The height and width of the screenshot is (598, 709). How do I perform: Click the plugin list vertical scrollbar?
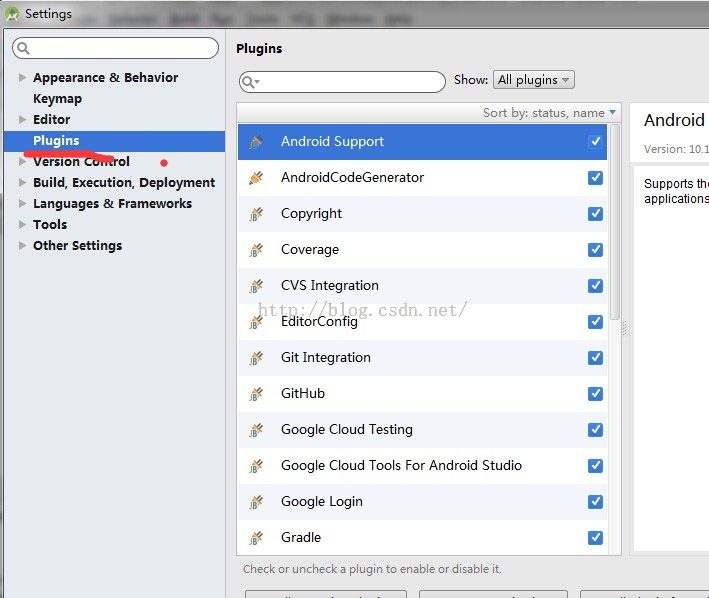point(614,221)
